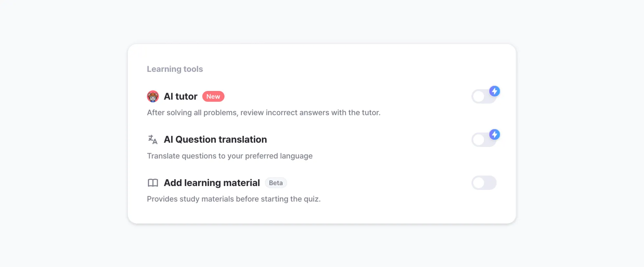The width and height of the screenshot is (644, 267).
Task: Click the knob of the learning material switch
Action: (479, 183)
